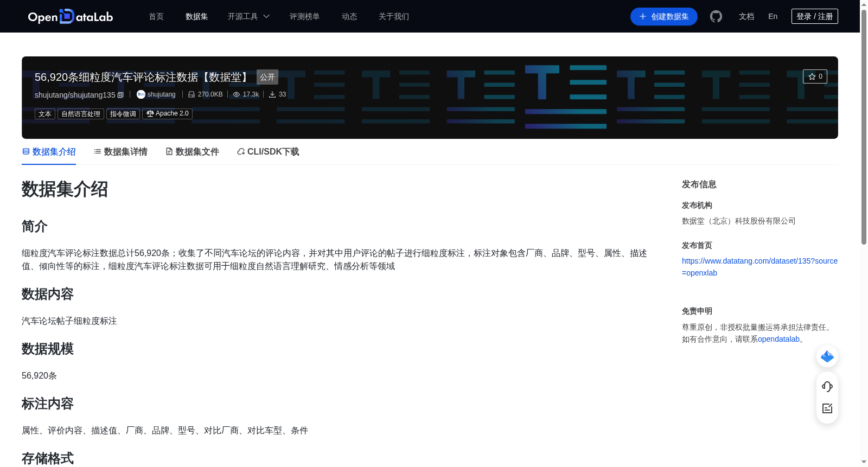Switch to the 数据集详情 tab
Image resolution: width=868 pixels, height=467 pixels.
coord(120,152)
